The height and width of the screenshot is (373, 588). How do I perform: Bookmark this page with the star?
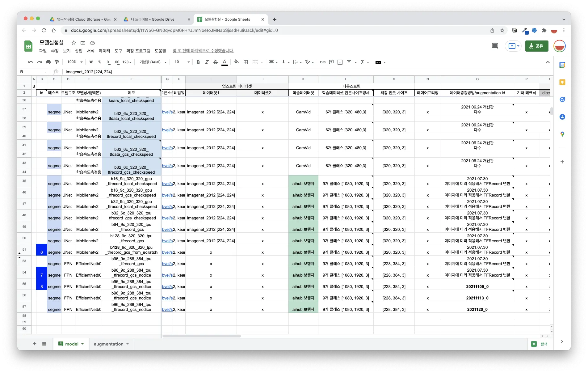click(502, 30)
